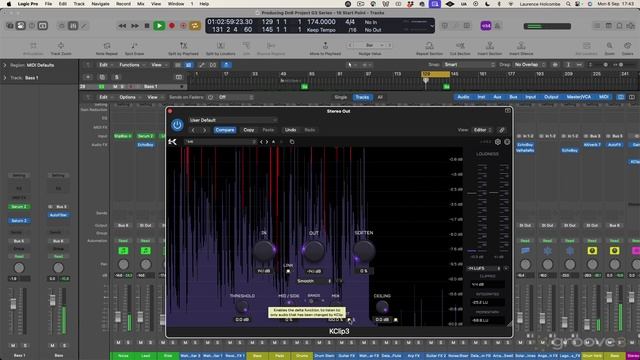The height and width of the screenshot is (360, 640).
Task: Toggle the Cycle mode button
Action: pos(195,26)
